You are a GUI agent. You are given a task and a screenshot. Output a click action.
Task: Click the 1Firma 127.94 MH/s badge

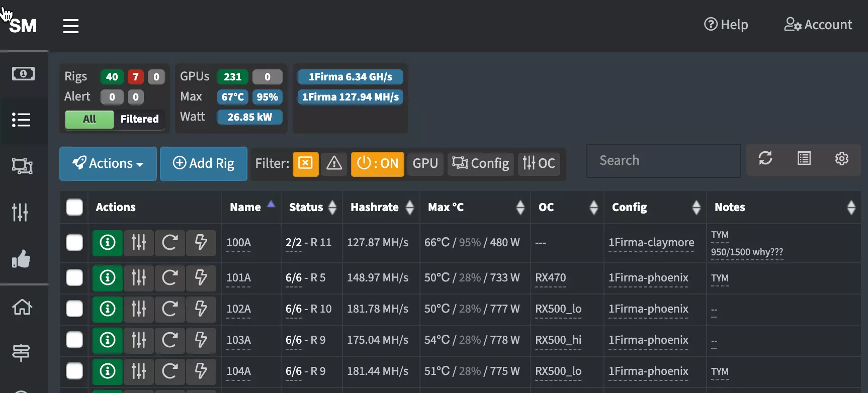click(351, 97)
